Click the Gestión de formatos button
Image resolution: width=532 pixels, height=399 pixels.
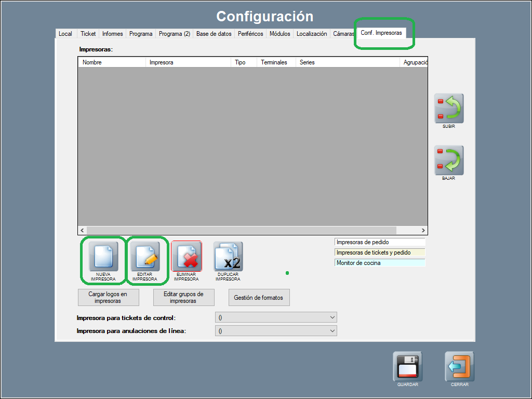[x=259, y=298]
